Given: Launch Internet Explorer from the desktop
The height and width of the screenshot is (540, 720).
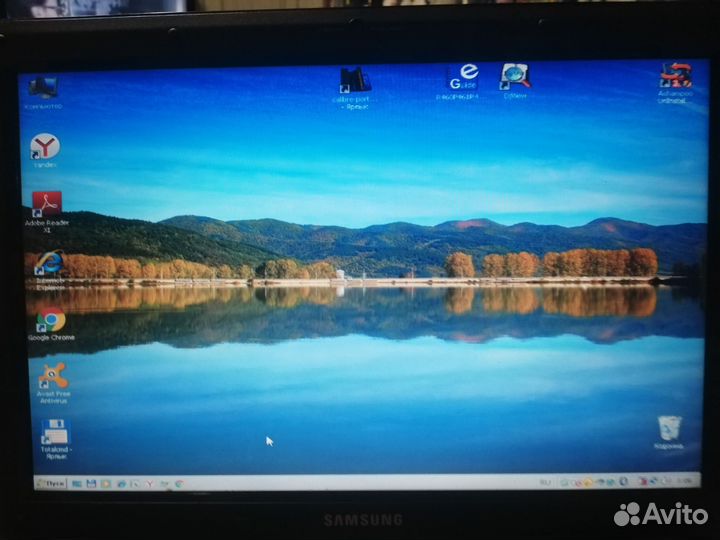Looking at the screenshot, I should tap(50, 270).
